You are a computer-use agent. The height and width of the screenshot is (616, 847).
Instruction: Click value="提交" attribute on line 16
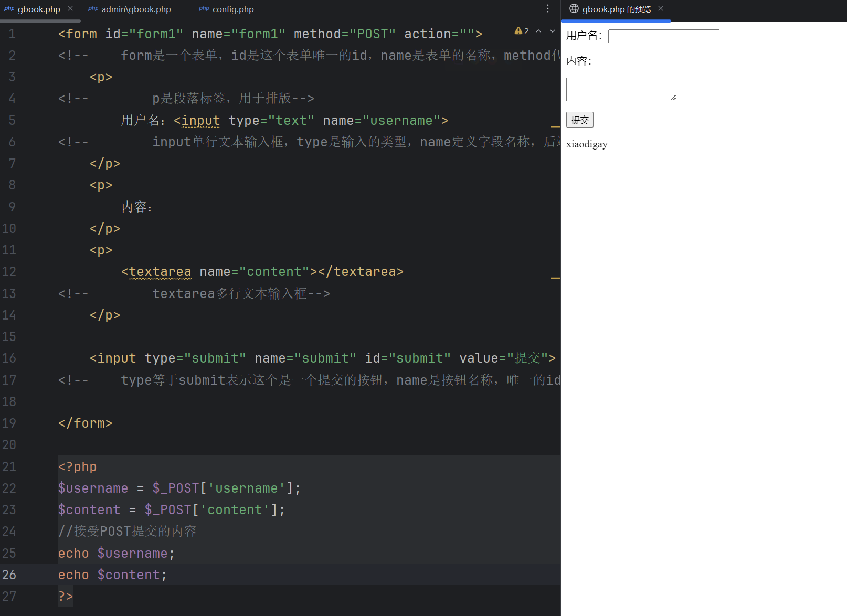click(x=503, y=358)
